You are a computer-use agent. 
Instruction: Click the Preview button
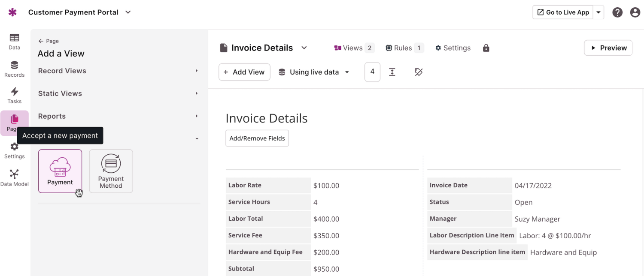[608, 48]
